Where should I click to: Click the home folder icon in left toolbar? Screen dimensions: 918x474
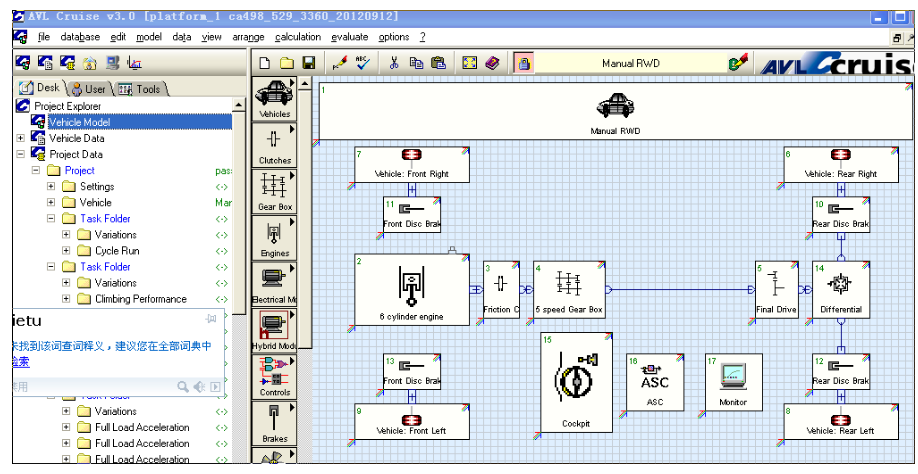pos(90,63)
